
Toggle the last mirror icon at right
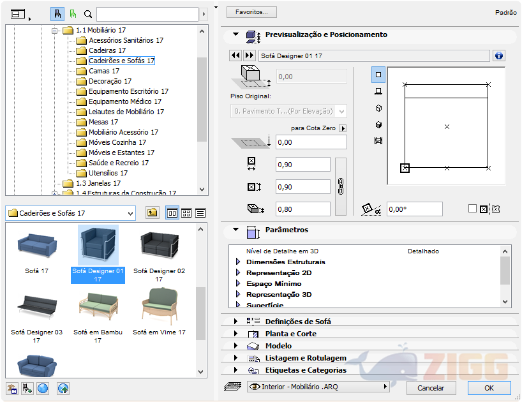point(496,209)
